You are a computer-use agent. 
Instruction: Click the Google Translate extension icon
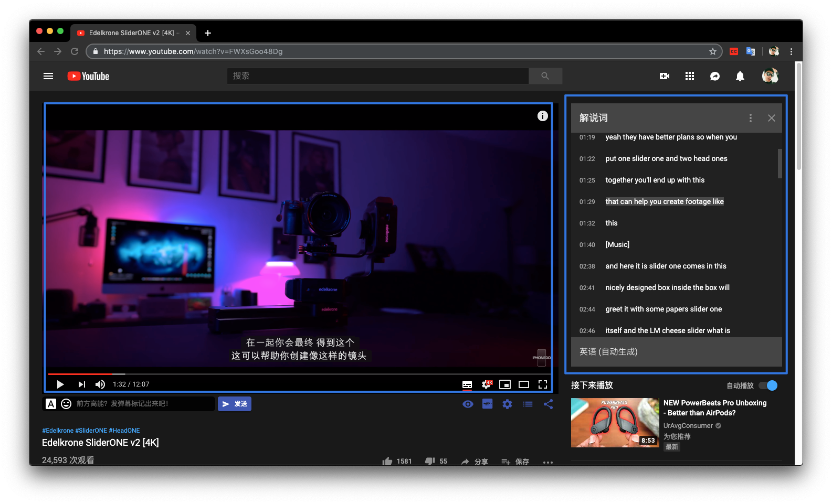pyautogui.click(x=751, y=51)
